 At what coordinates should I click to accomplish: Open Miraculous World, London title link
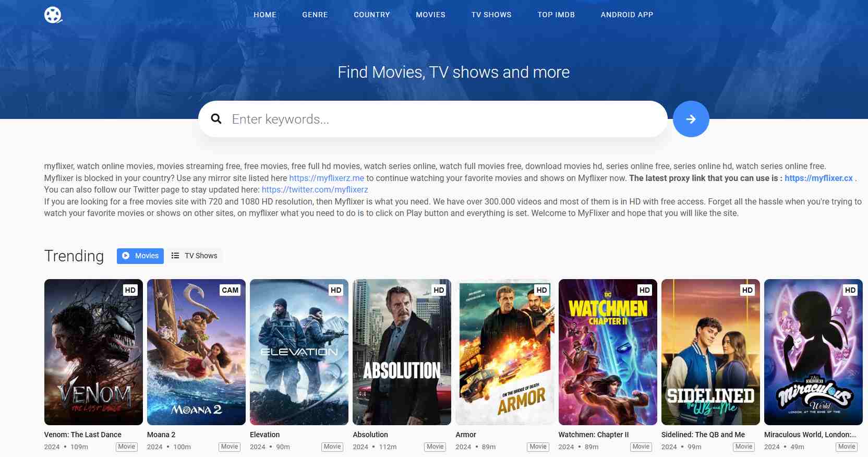[810, 435]
